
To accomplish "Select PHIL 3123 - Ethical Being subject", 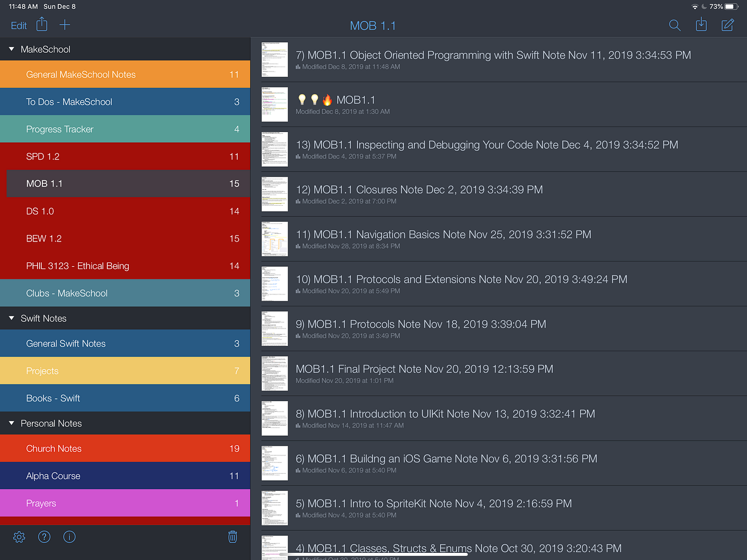I will (x=125, y=266).
